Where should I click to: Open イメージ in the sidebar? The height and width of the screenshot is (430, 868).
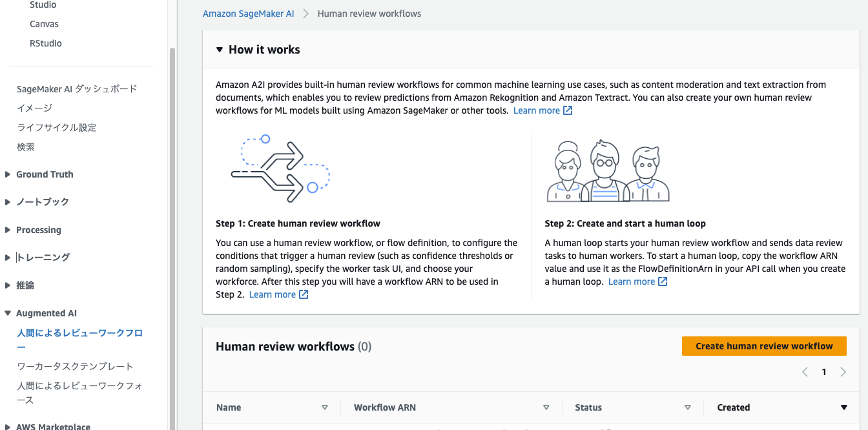coord(34,108)
